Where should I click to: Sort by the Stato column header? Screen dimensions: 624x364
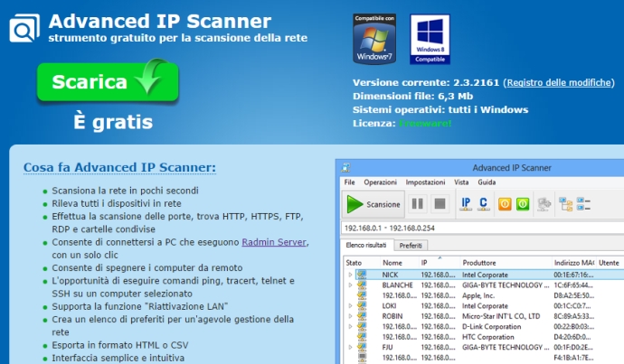click(x=362, y=263)
